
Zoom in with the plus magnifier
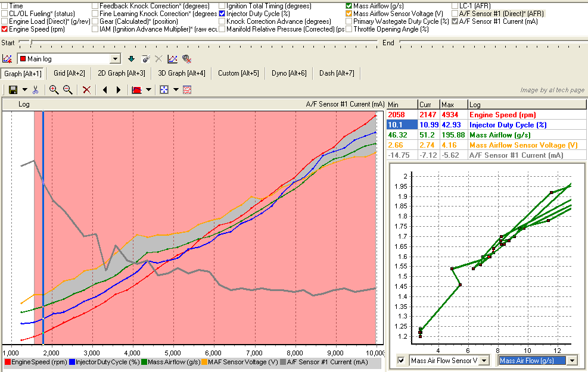(x=54, y=90)
